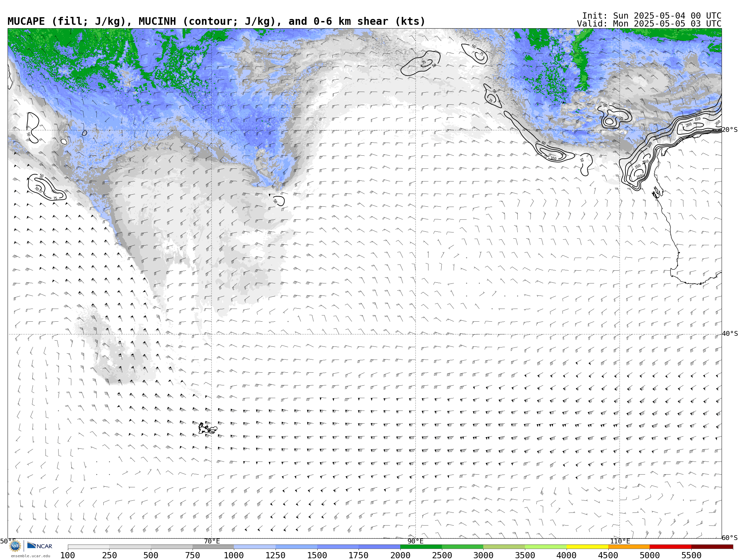744x560 pixels.
Task: Pick the medium green 2500–3000 colorbar segment
Action: tap(463, 547)
